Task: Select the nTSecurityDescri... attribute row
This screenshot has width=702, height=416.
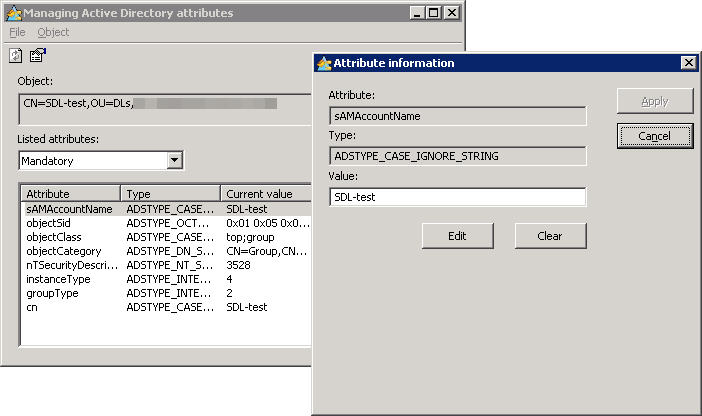Action: [x=166, y=265]
